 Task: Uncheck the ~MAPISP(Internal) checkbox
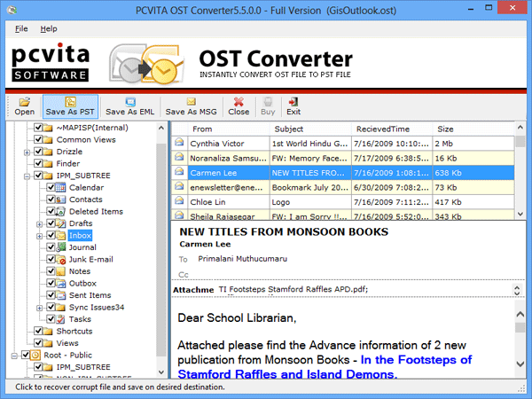pos(38,128)
